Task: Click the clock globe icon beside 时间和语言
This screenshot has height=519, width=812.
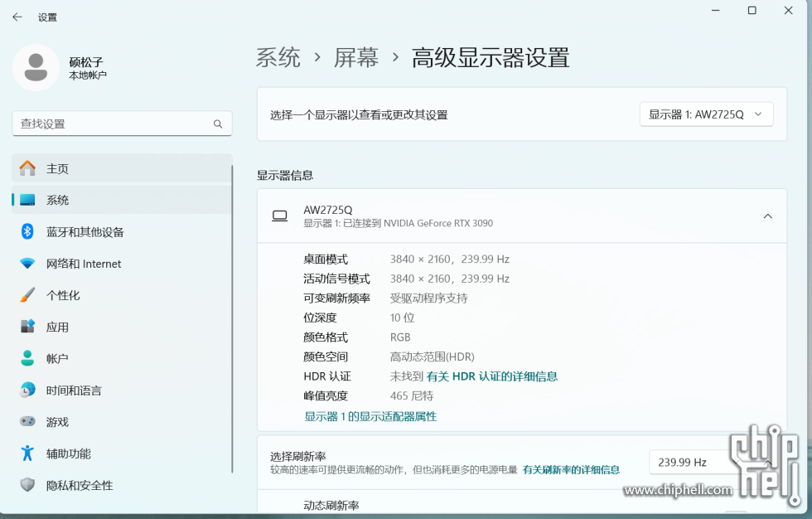Action: [27, 390]
